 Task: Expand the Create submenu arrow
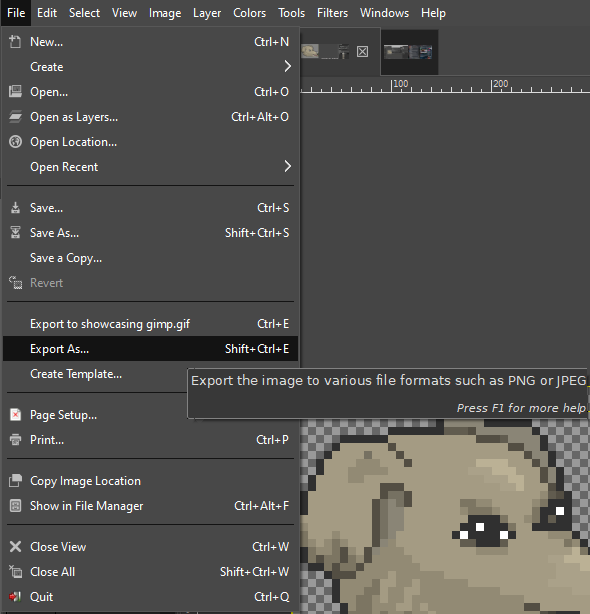coord(288,67)
